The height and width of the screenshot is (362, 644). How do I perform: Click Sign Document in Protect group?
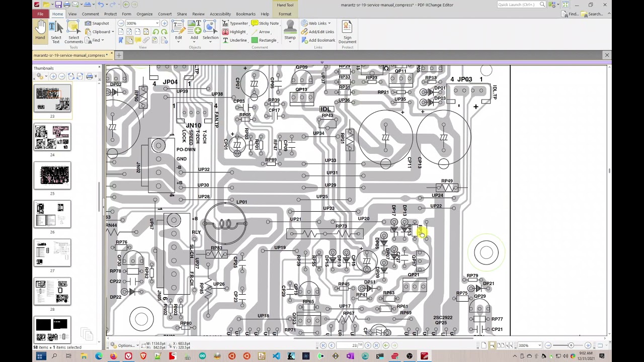[x=347, y=32]
